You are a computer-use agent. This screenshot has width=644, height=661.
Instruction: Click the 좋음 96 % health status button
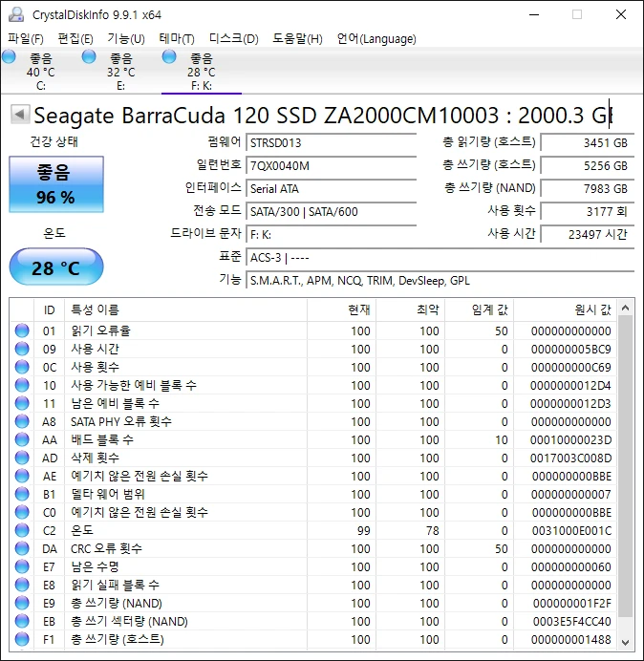56,183
